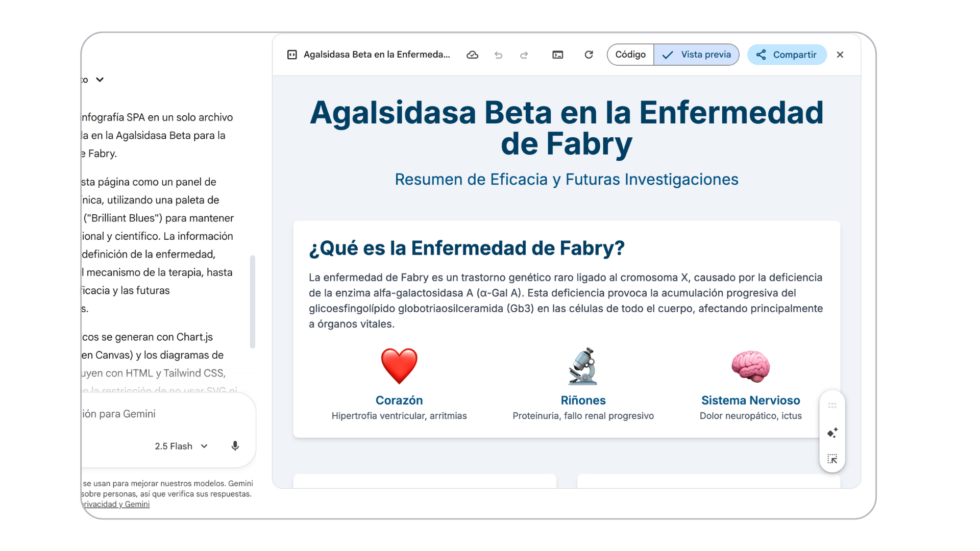
Task: Click the Gemini prompt input field
Action: click(153, 414)
